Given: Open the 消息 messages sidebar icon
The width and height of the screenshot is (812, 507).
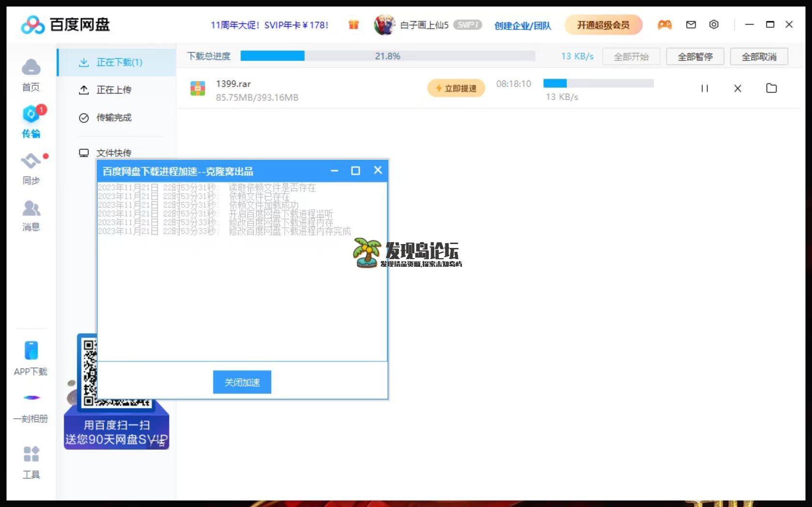Looking at the screenshot, I should click(31, 209).
